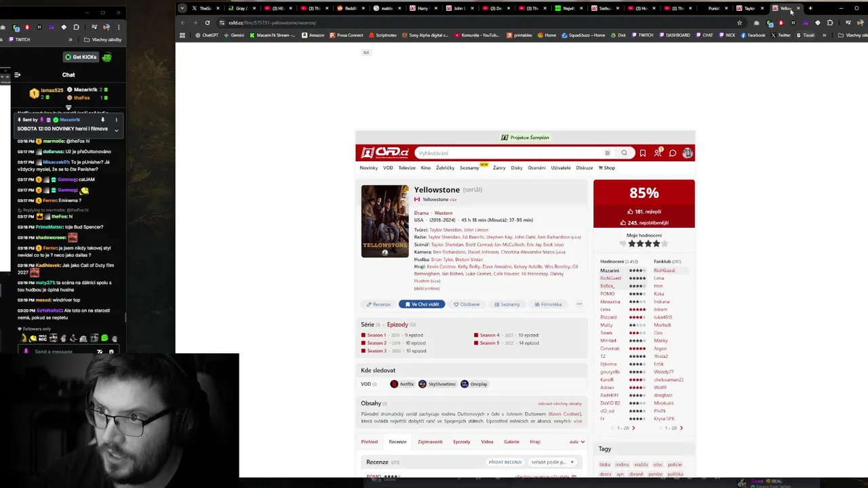Expand more bookmarks chevron in the CSFD browser window

tap(825, 35)
